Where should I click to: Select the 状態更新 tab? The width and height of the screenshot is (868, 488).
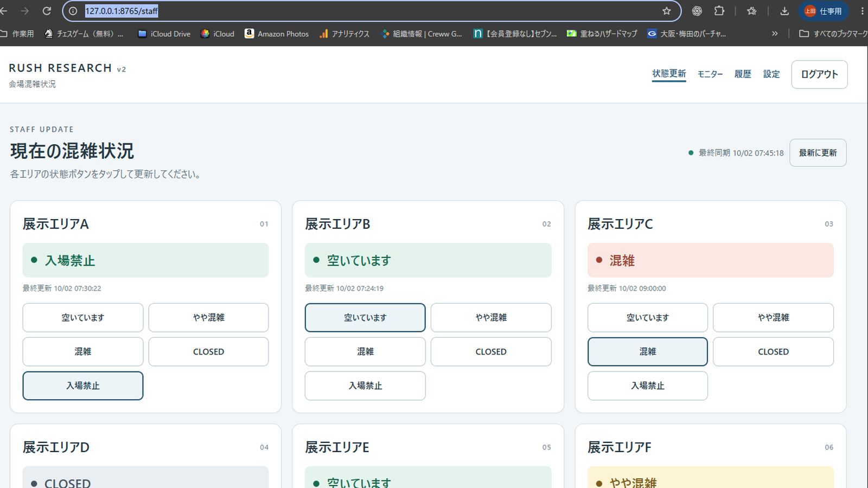click(669, 74)
